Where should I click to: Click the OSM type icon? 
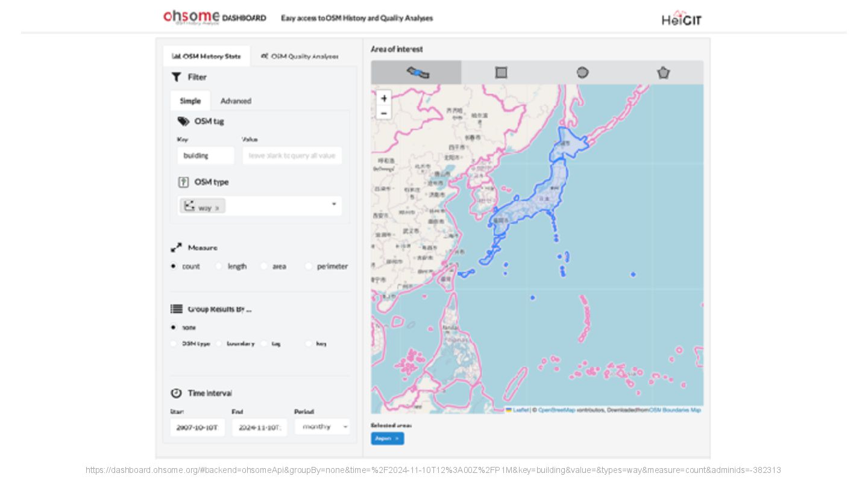pos(183,182)
